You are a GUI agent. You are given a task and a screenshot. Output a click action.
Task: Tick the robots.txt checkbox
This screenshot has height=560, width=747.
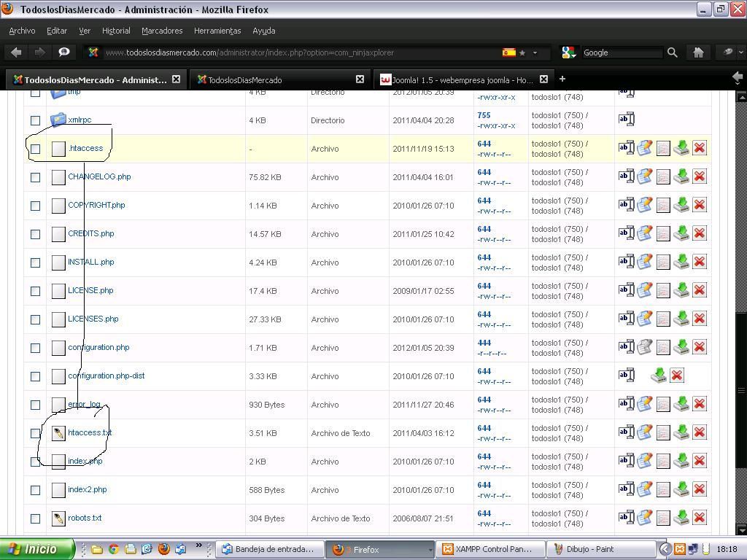click(35, 518)
